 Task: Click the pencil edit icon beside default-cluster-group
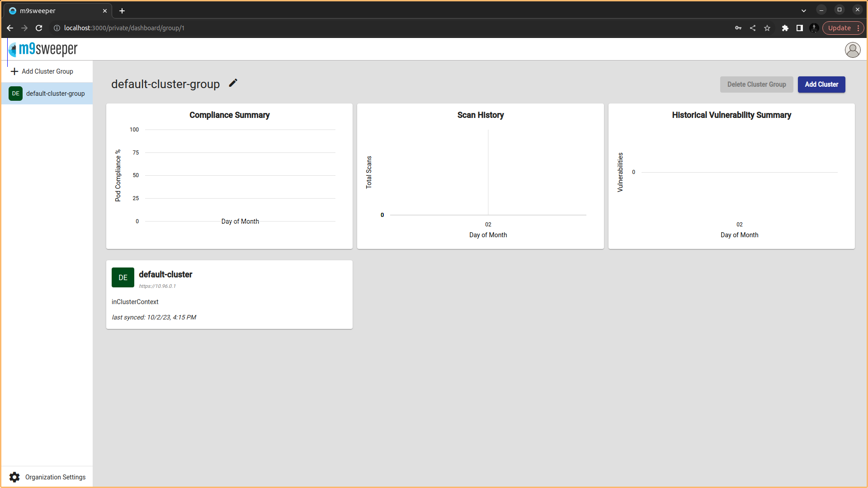click(233, 83)
